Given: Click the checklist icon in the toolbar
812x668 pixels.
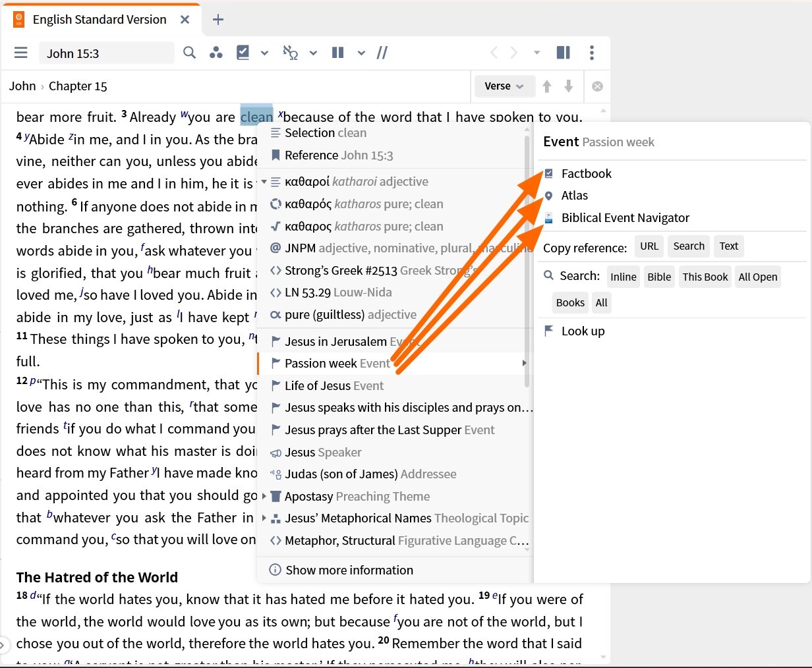Looking at the screenshot, I should [243, 53].
